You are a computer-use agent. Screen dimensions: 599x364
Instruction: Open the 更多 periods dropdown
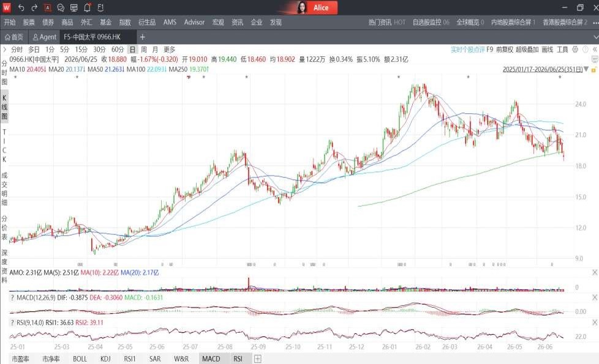[169, 50]
